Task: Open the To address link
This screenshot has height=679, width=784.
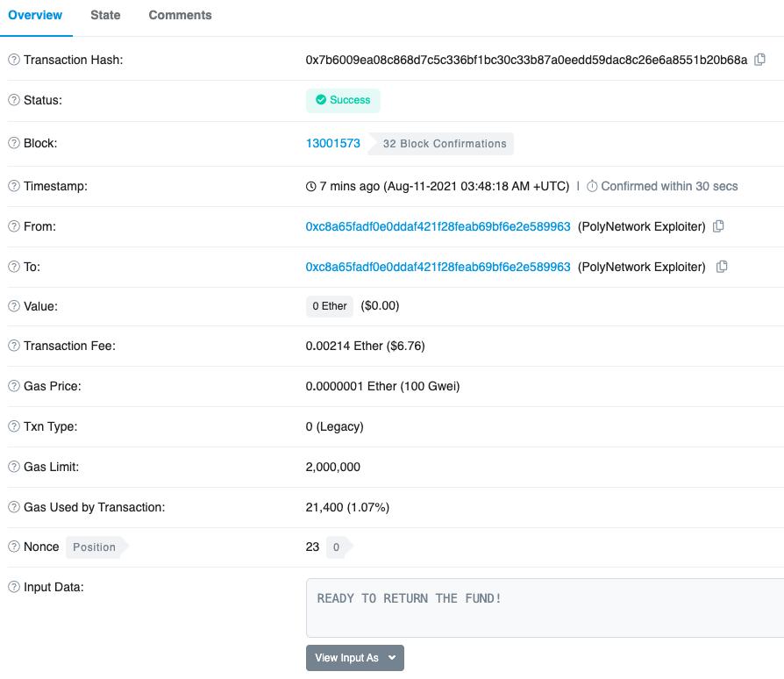Action: pos(438,267)
